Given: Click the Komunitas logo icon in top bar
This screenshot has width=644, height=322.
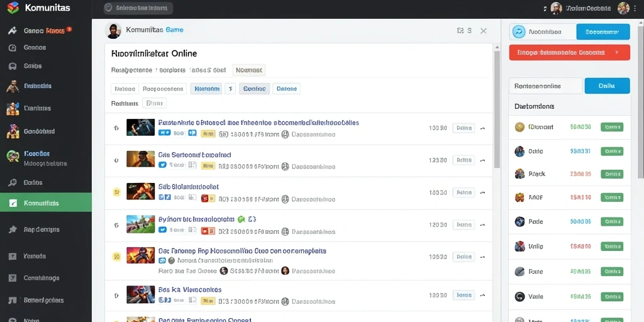Looking at the screenshot, I should [x=13, y=8].
